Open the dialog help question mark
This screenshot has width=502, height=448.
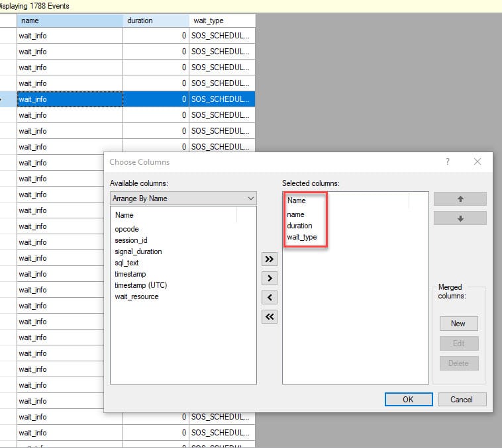pyautogui.click(x=448, y=161)
